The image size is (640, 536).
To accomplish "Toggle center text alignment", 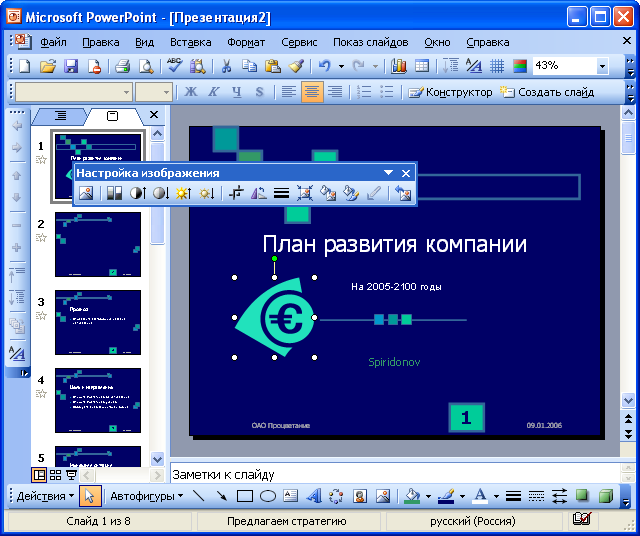I will 312,92.
